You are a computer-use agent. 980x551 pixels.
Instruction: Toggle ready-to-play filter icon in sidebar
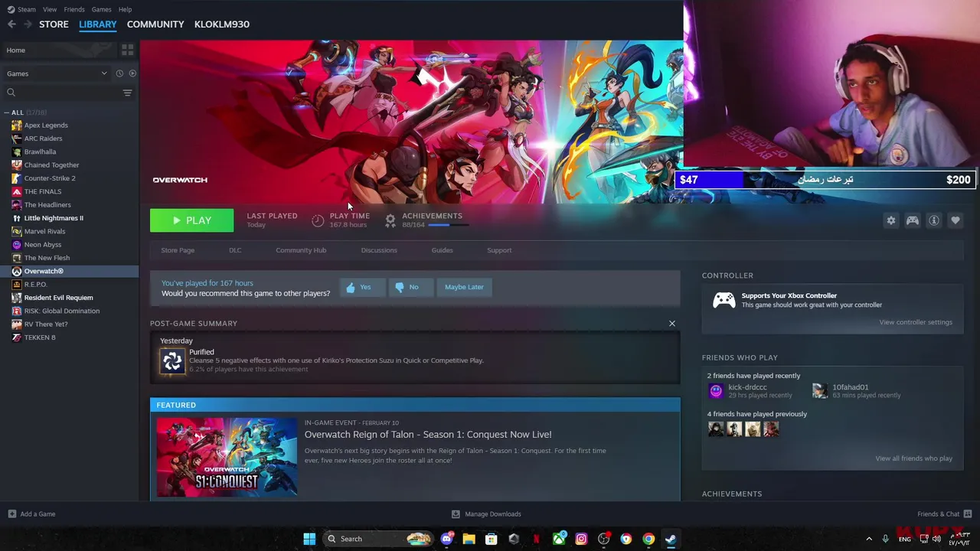[132, 73]
